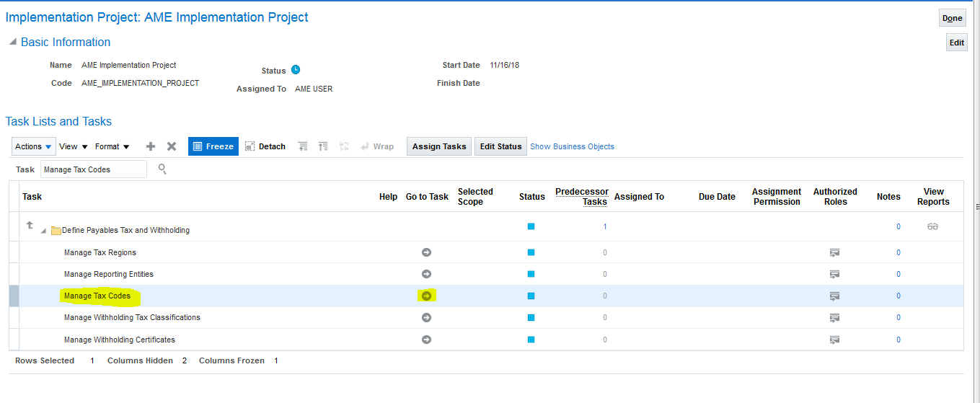
Task: Open the Actions dropdown menu
Action: pos(34,146)
